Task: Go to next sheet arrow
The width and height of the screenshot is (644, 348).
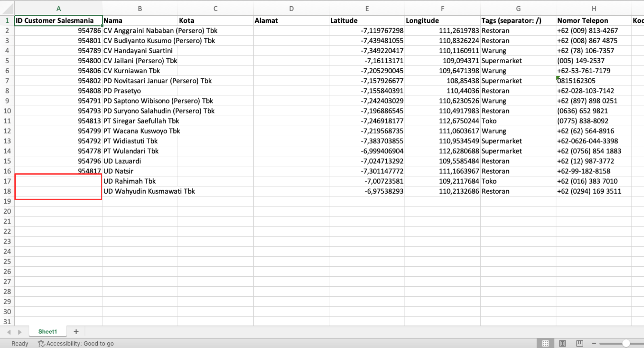Action: point(20,332)
